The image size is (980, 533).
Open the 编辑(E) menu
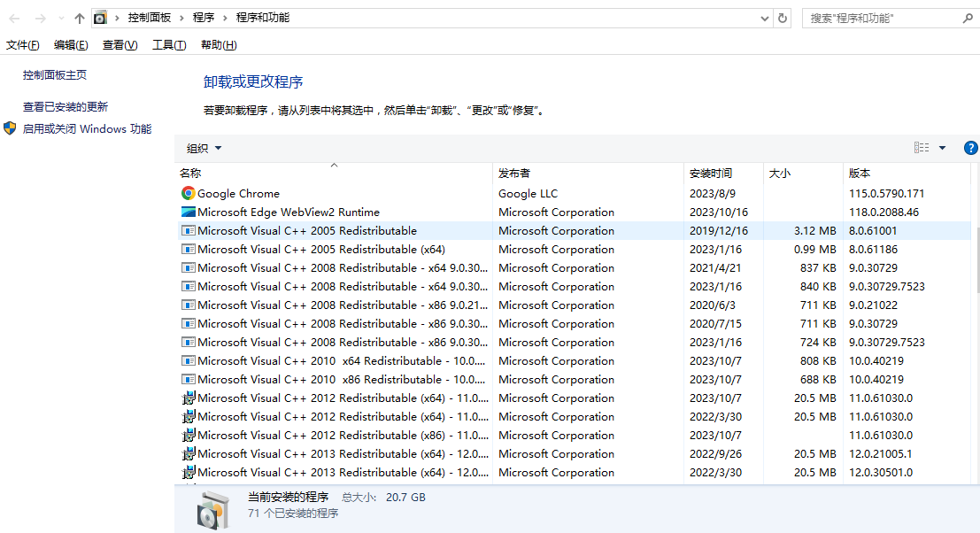(x=71, y=45)
